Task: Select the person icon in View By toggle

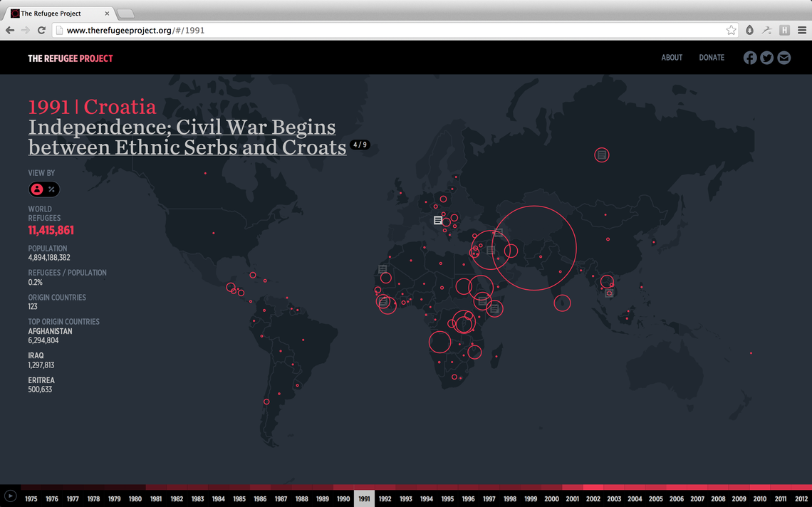Action: (x=36, y=189)
